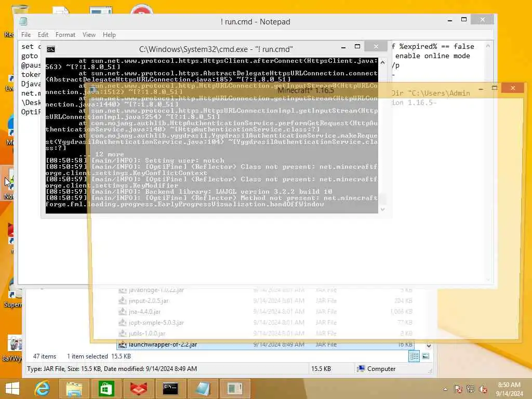Click the Notepad icon in title bar
532x399 pixels.
point(23,21)
